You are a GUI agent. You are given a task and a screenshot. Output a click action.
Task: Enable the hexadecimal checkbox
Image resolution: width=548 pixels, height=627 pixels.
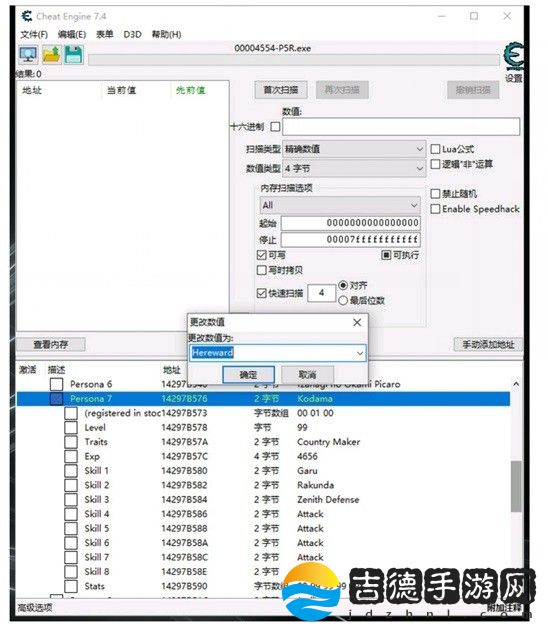tap(275, 127)
